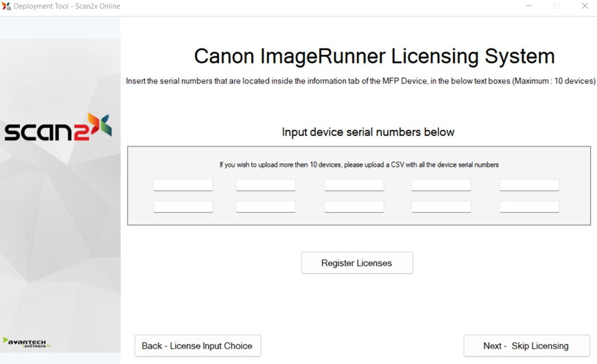This screenshot has width=597, height=364.
Task: Select the second serial number box, bottom row
Action: coord(266,206)
